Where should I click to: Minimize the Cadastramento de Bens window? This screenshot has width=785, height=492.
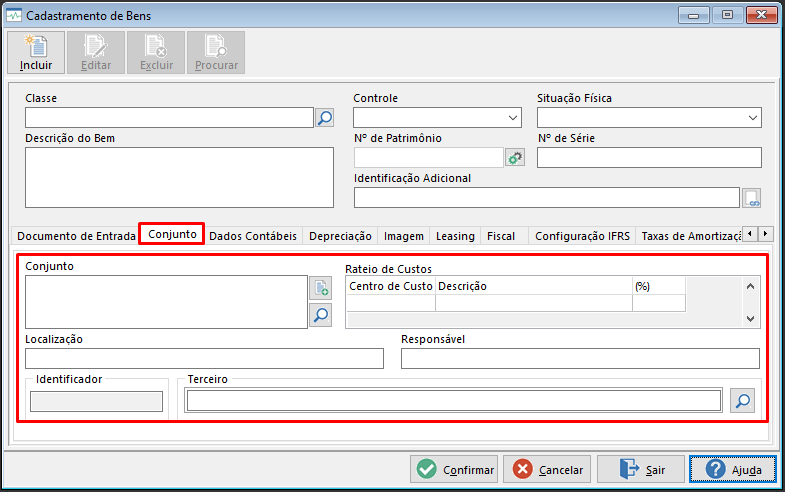click(x=693, y=16)
